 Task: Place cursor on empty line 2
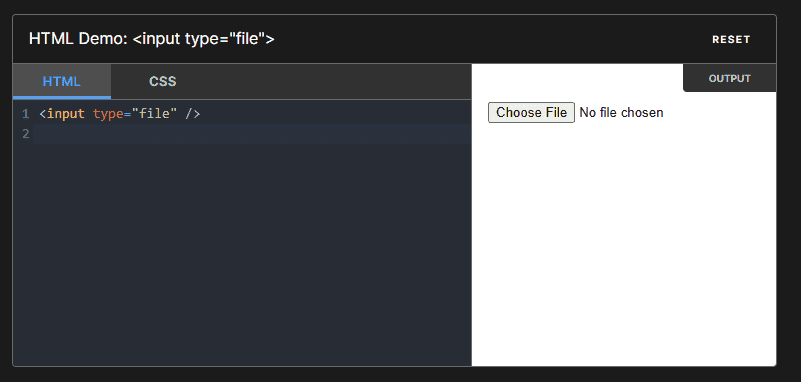click(253, 134)
